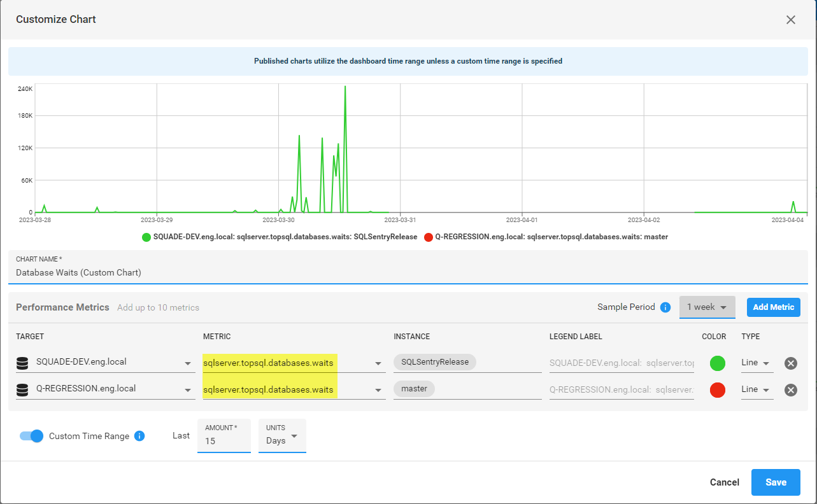This screenshot has height=504, width=817.
Task: Click the published charts time range notice
Action: point(408,61)
